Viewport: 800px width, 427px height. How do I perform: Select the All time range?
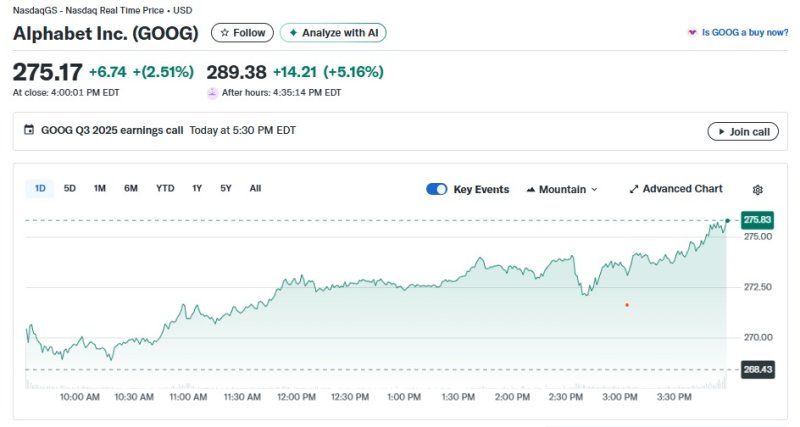pyautogui.click(x=255, y=188)
